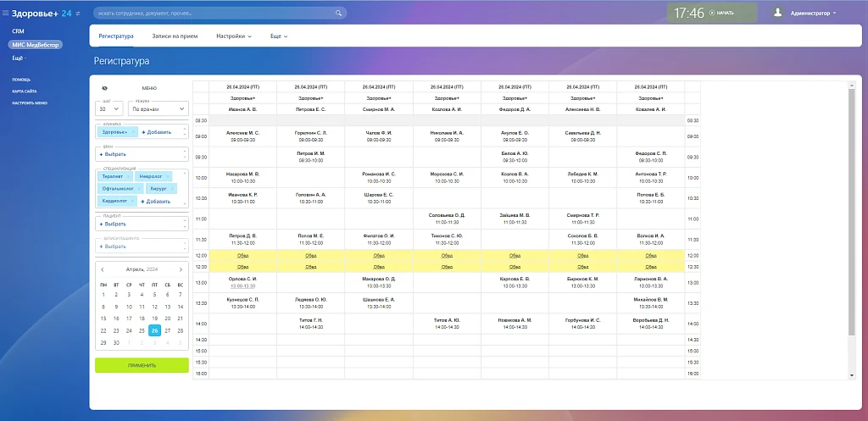Select April 15 in the calendar
Screen dimensions: 868x421
click(103, 319)
